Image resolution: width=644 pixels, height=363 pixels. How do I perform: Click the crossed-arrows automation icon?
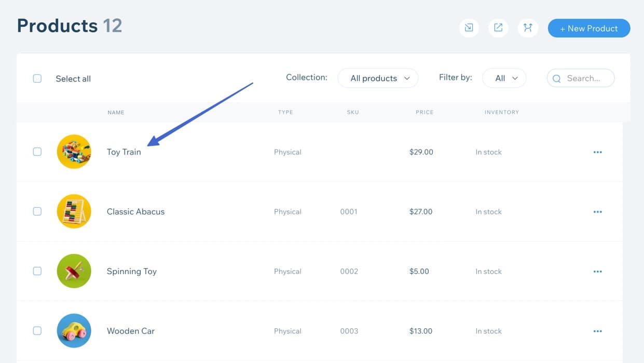tap(528, 28)
